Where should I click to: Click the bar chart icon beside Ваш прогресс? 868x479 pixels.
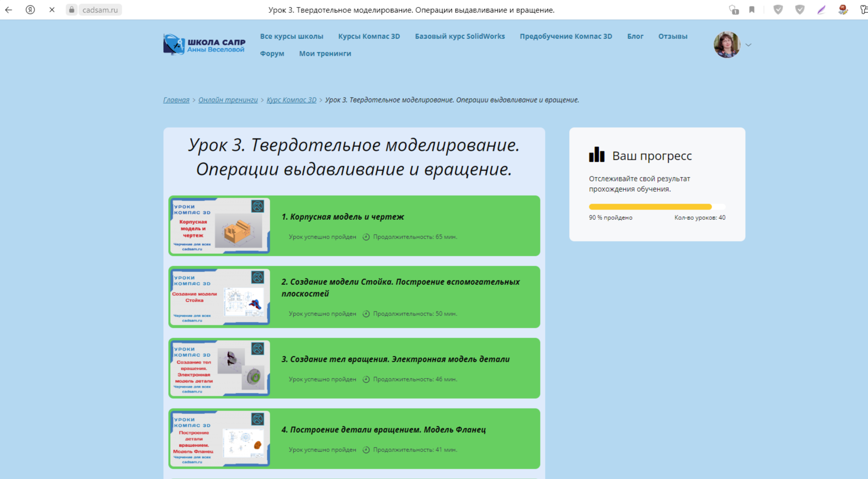[597, 155]
